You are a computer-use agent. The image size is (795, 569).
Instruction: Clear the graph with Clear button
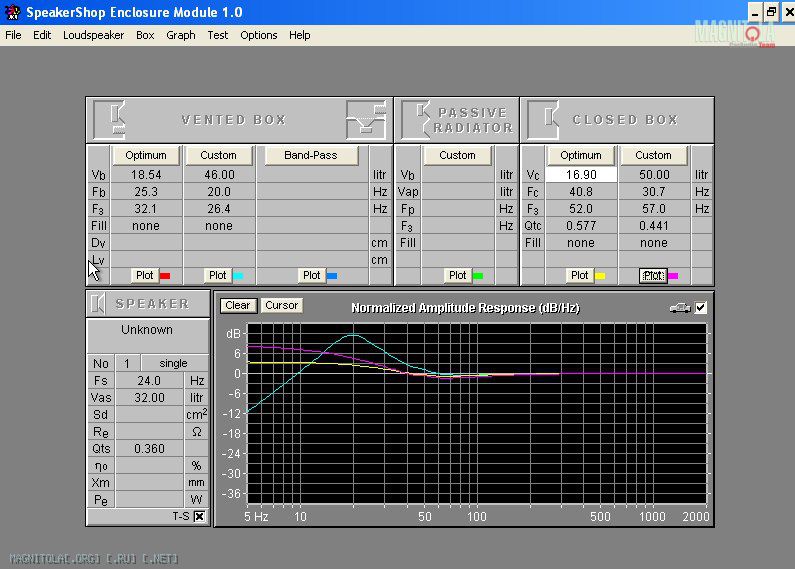(238, 305)
